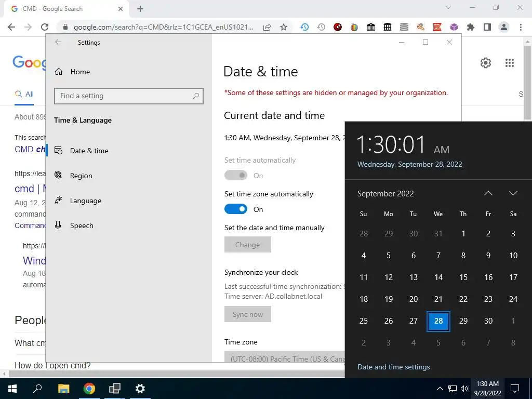
Task: Select September 15 in the calendar
Action: [x=463, y=277]
